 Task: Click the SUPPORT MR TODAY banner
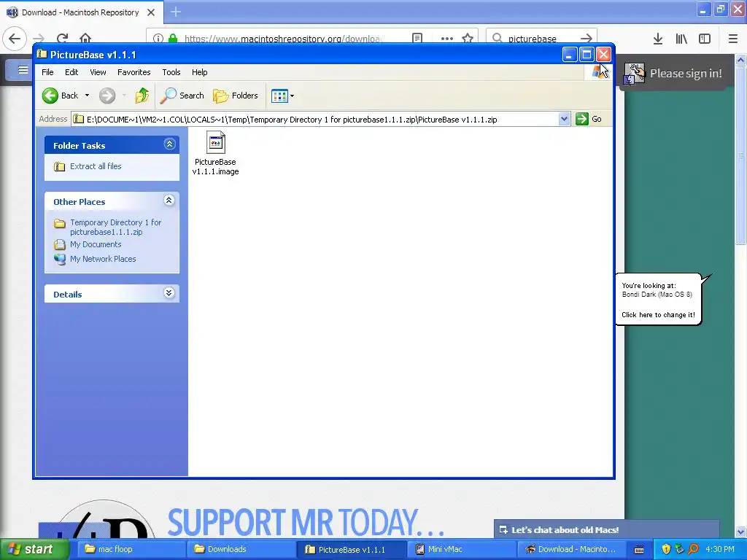pos(305,522)
